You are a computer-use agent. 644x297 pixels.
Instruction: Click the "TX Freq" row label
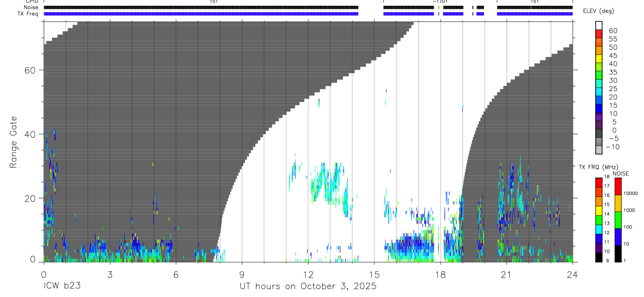point(28,14)
